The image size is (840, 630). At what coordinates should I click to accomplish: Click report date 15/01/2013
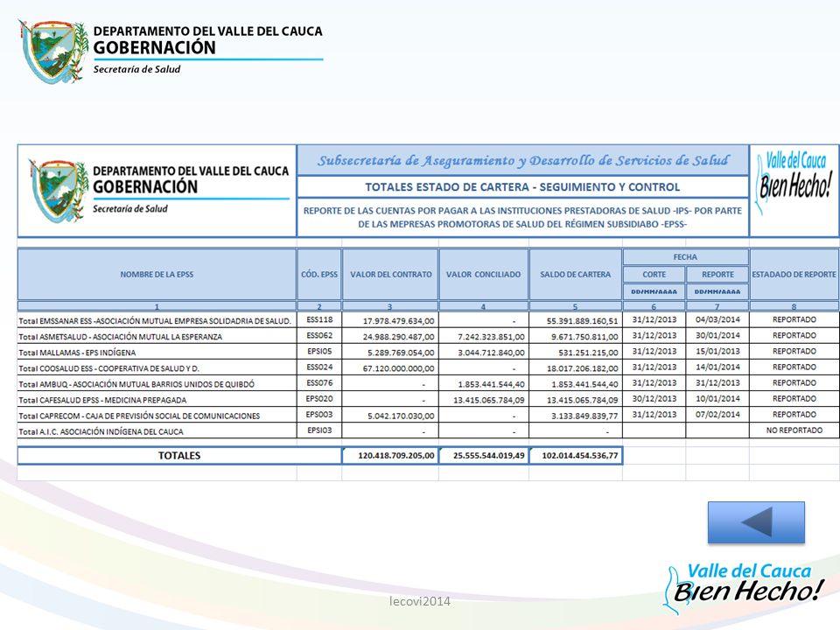(717, 352)
